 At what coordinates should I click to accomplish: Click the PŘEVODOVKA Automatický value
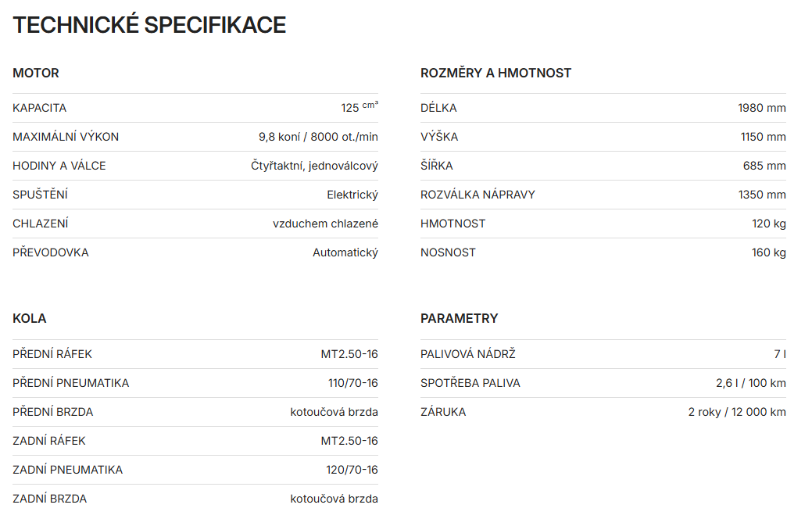point(345,252)
